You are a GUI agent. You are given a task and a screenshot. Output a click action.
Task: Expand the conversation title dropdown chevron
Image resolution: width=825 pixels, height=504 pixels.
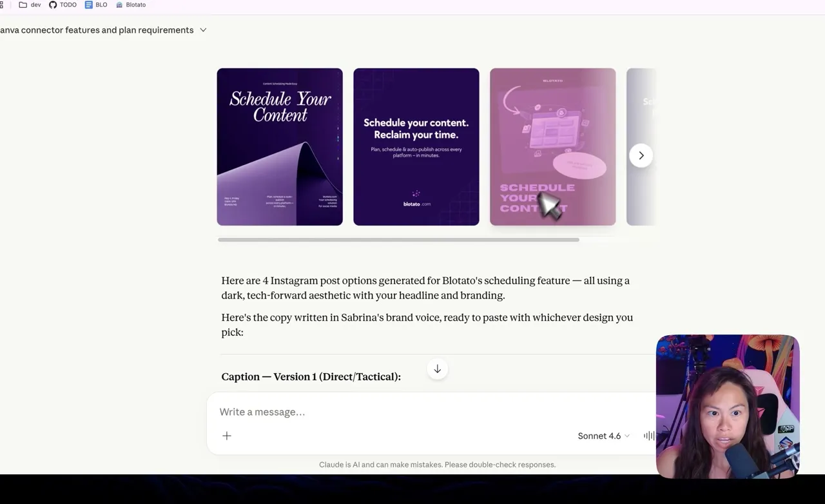click(203, 30)
